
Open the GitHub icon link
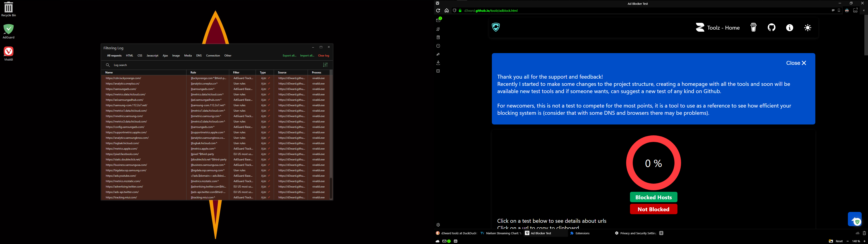point(772,28)
